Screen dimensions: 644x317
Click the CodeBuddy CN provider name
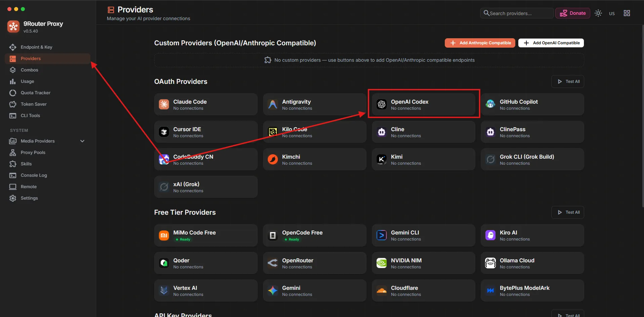(x=193, y=157)
